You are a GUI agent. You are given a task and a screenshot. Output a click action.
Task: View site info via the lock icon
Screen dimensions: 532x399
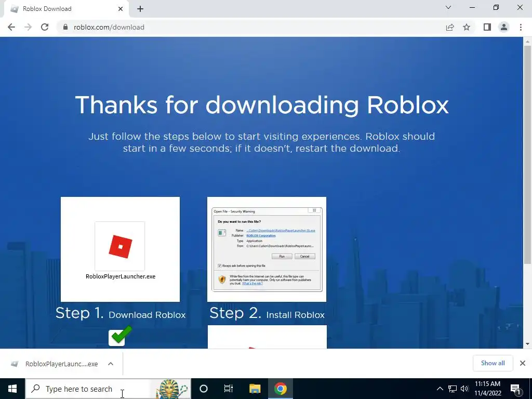[x=65, y=27]
